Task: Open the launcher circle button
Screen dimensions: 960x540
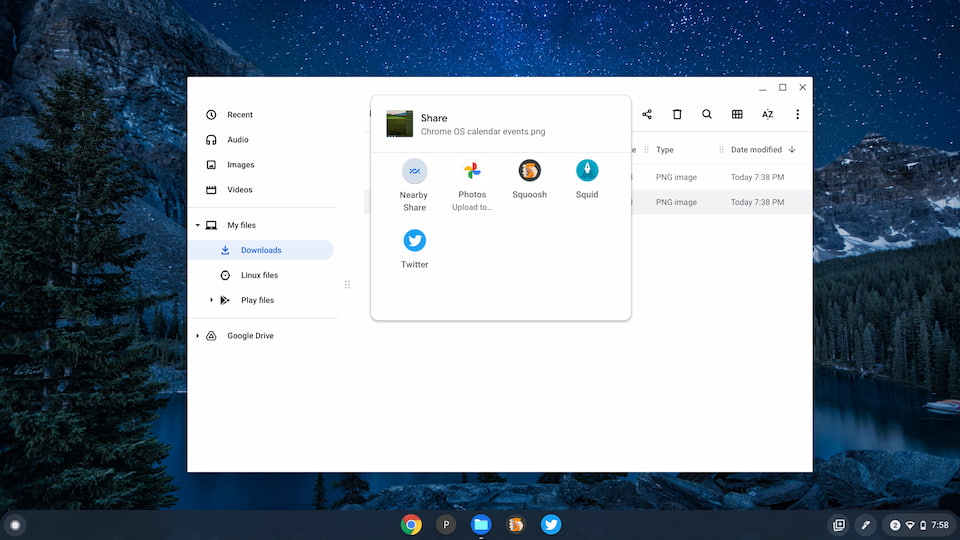Action: [15, 525]
